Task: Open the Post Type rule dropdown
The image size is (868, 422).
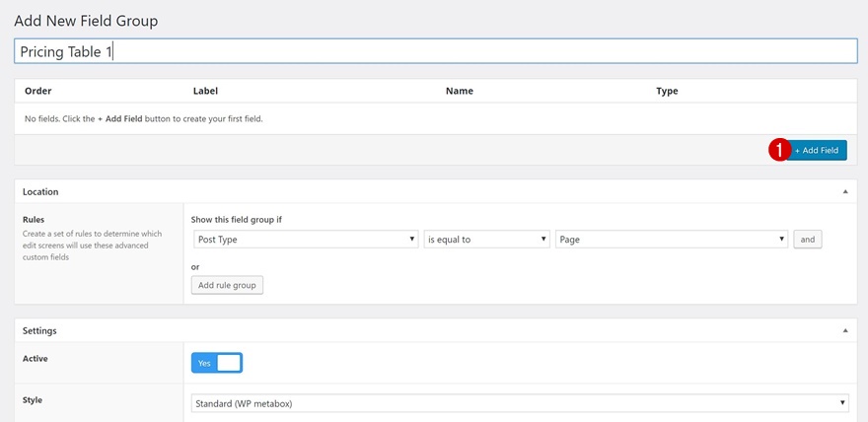Action: coord(306,240)
